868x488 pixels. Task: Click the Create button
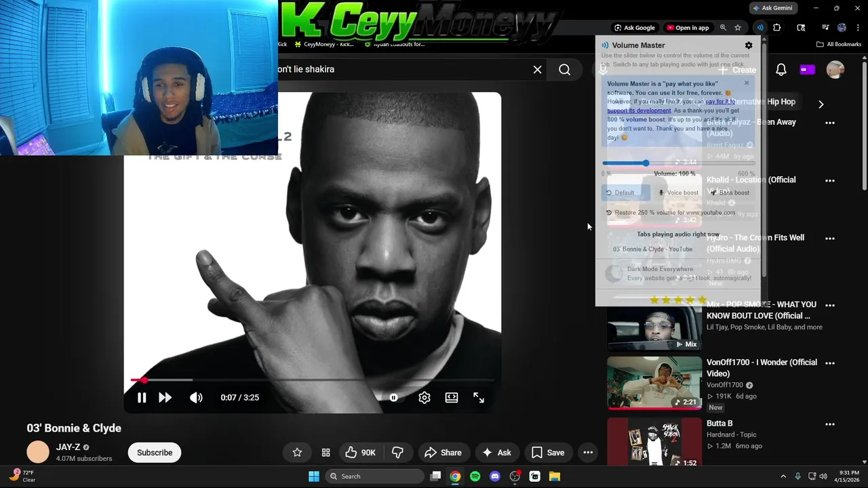click(737, 70)
